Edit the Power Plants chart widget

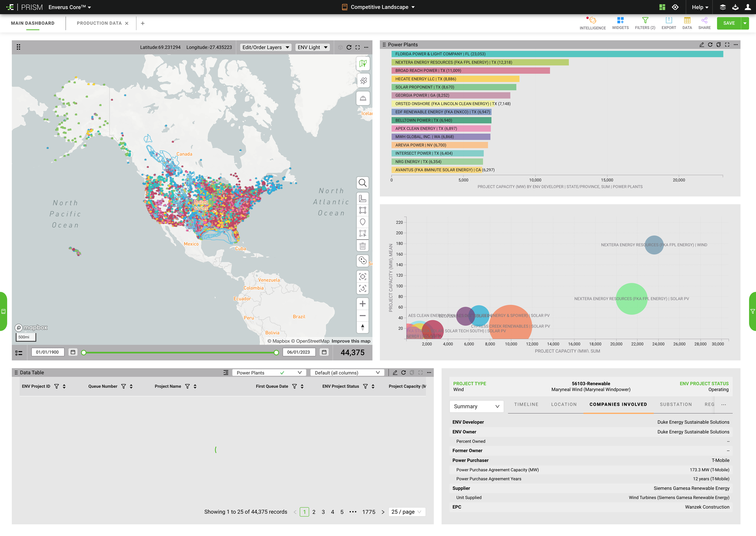point(702,44)
